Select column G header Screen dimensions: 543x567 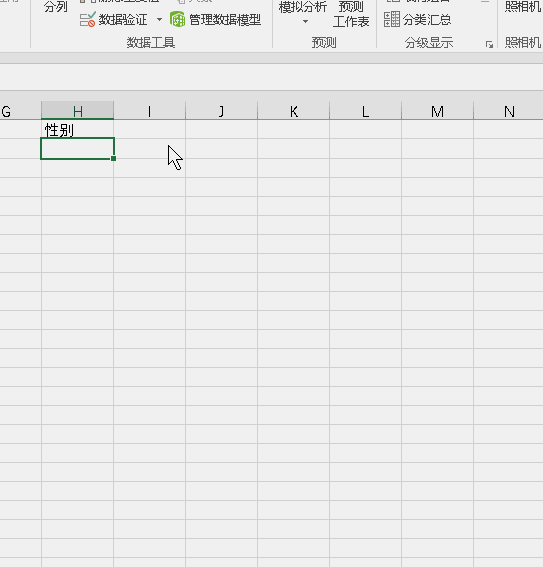[20, 111]
